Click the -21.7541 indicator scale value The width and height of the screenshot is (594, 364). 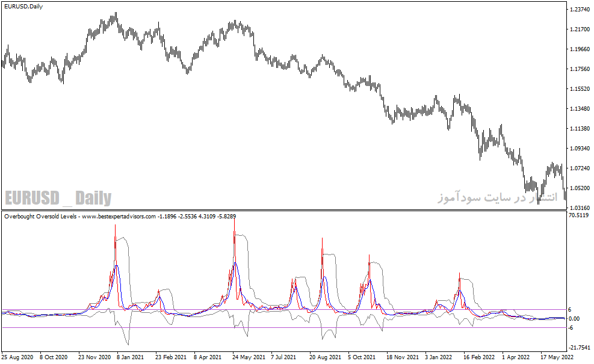tap(579, 348)
